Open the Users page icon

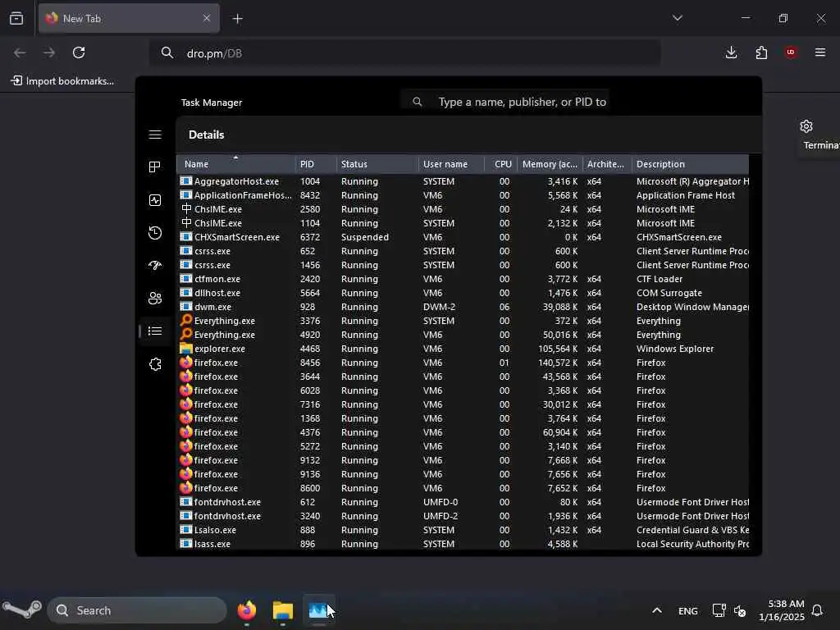[x=155, y=298]
